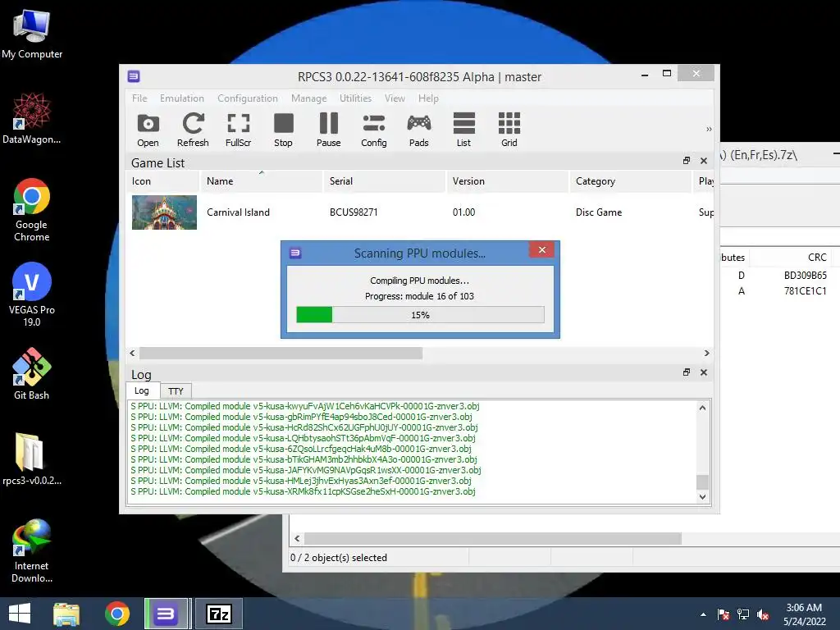840x630 pixels.
Task: Click the Disc Game category cell
Action: pos(599,212)
